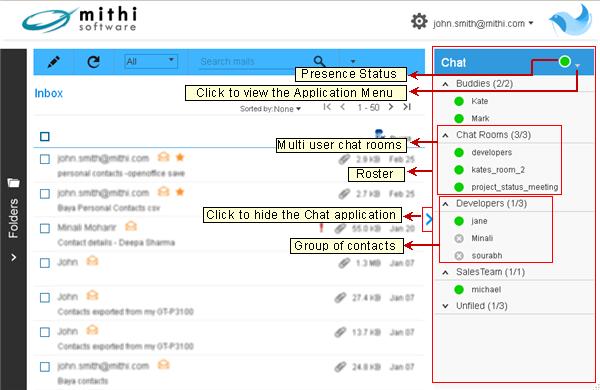
Task: Collapse the Buddies (2/2) group
Action: (x=445, y=84)
